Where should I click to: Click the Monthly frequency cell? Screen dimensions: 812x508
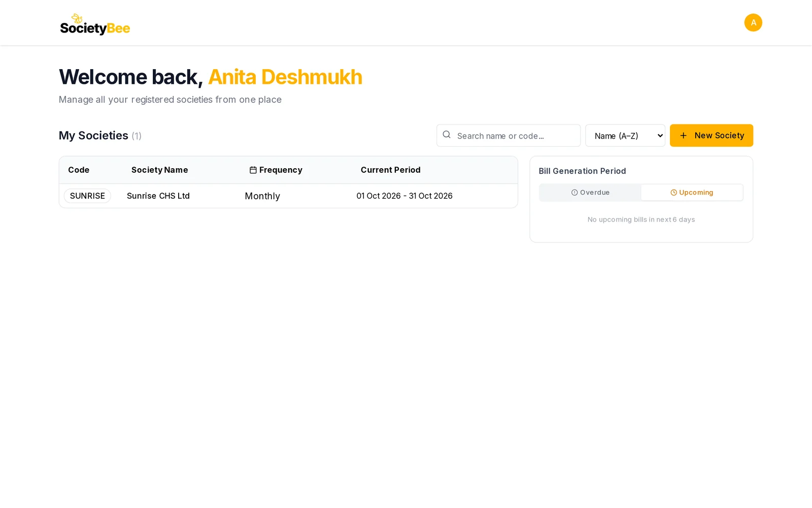262,196
